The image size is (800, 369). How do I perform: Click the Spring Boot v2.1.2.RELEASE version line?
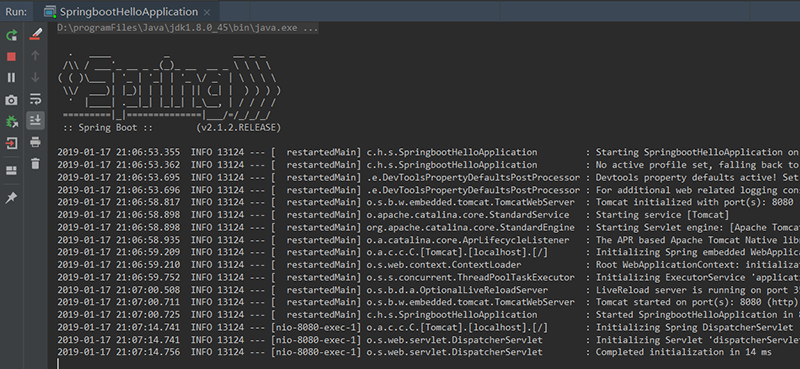172,127
